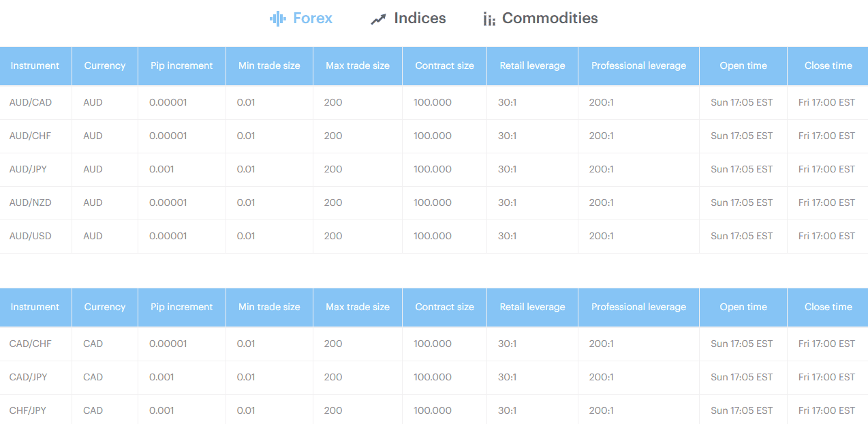
Task: Click the Pip increment column header
Action: (181, 65)
